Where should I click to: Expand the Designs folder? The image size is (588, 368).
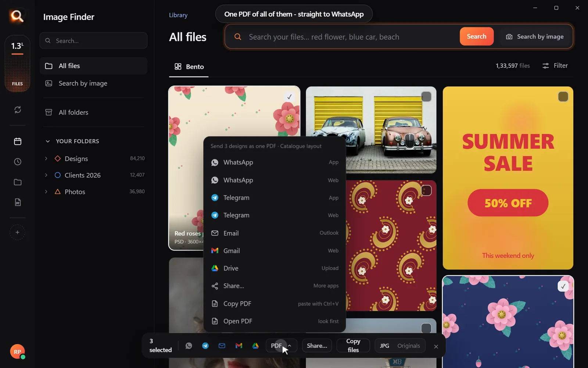click(x=46, y=158)
